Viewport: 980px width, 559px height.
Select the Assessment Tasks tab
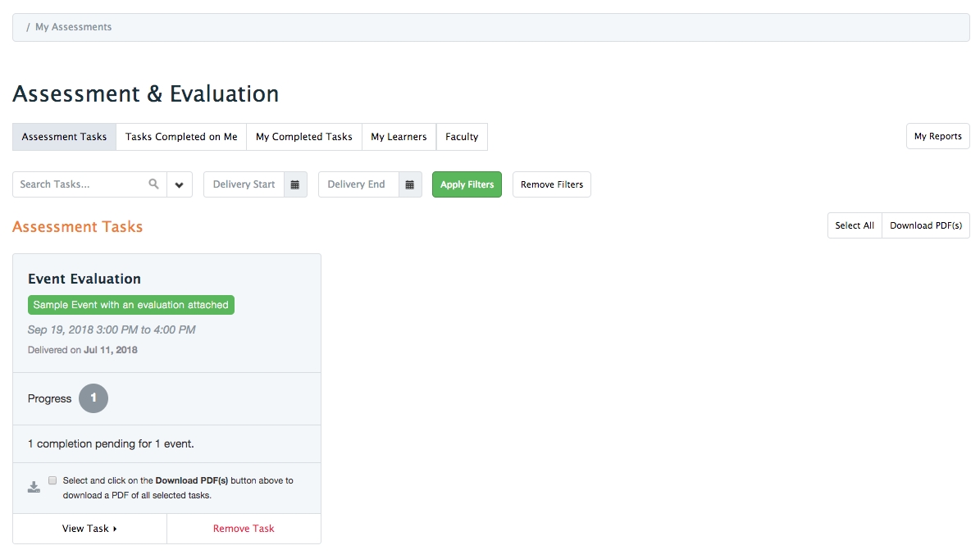(x=64, y=137)
